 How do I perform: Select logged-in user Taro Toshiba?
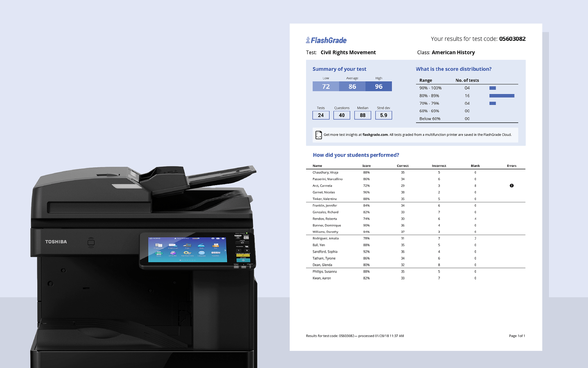(182, 238)
